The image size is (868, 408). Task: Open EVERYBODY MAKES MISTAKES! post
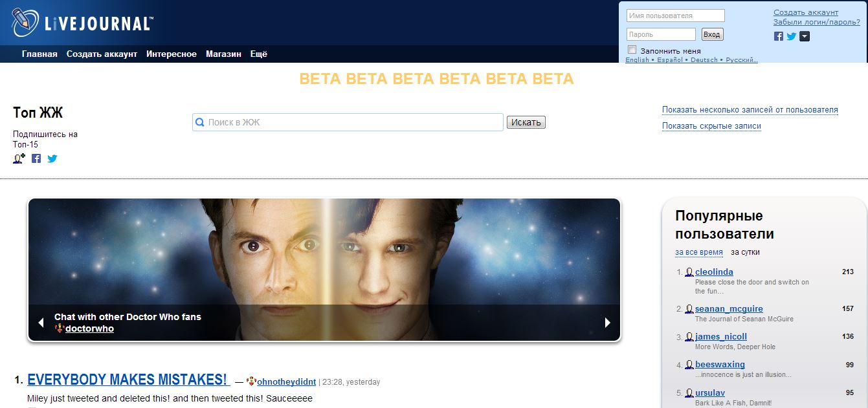tap(128, 380)
